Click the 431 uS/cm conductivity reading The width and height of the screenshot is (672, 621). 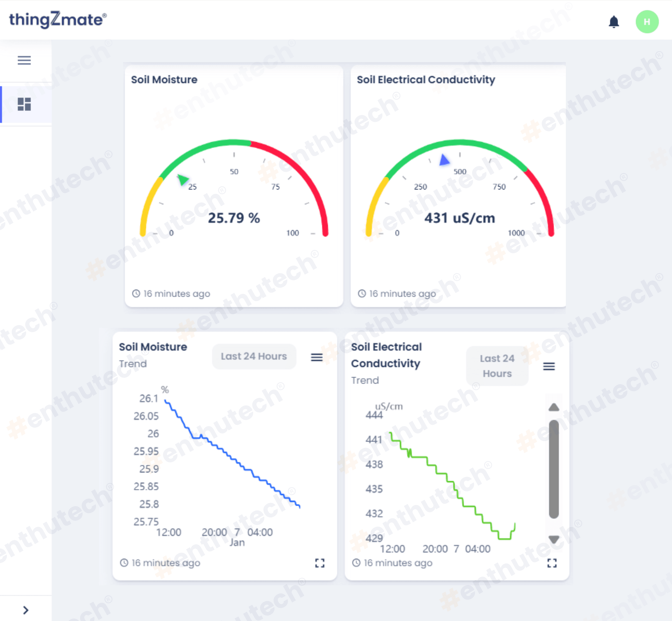click(459, 218)
